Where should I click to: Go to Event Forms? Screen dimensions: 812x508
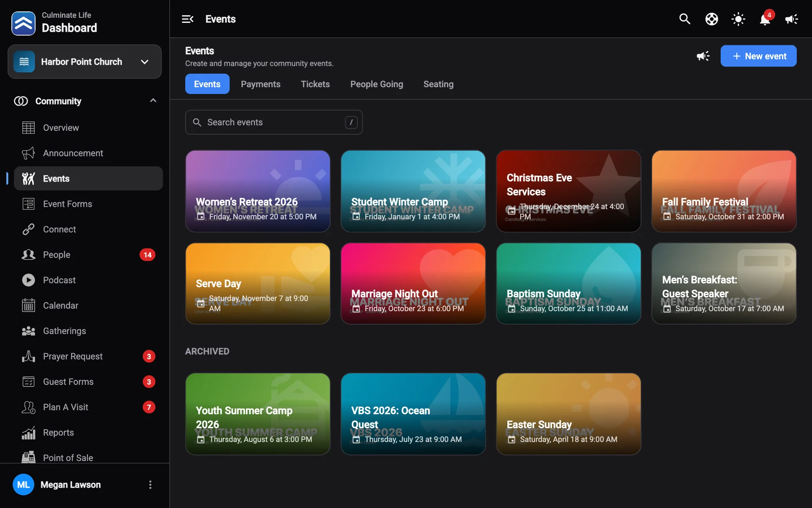tap(88, 204)
